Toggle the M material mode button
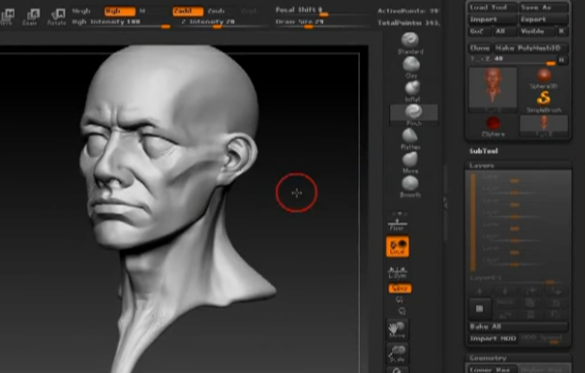This screenshot has height=373, width=585. coord(143,11)
